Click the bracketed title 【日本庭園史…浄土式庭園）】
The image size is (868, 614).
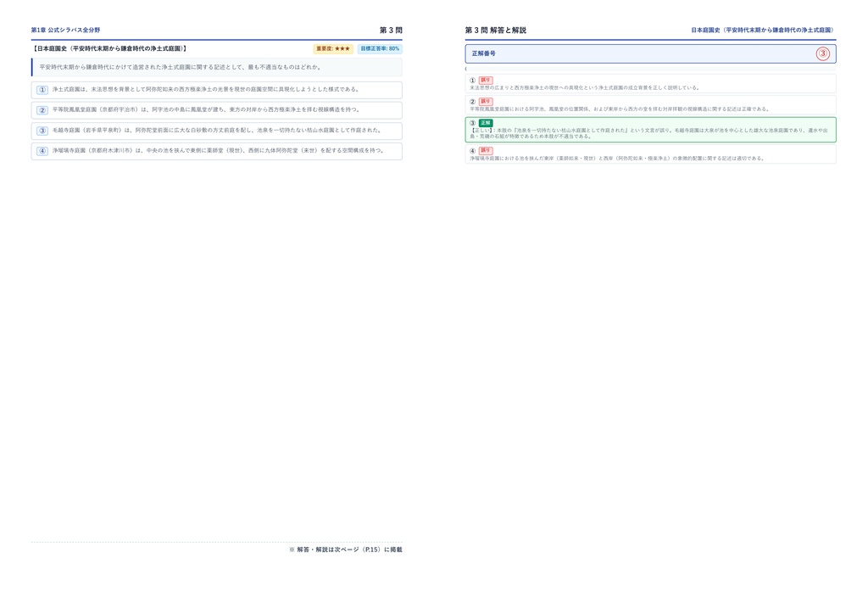109,48
